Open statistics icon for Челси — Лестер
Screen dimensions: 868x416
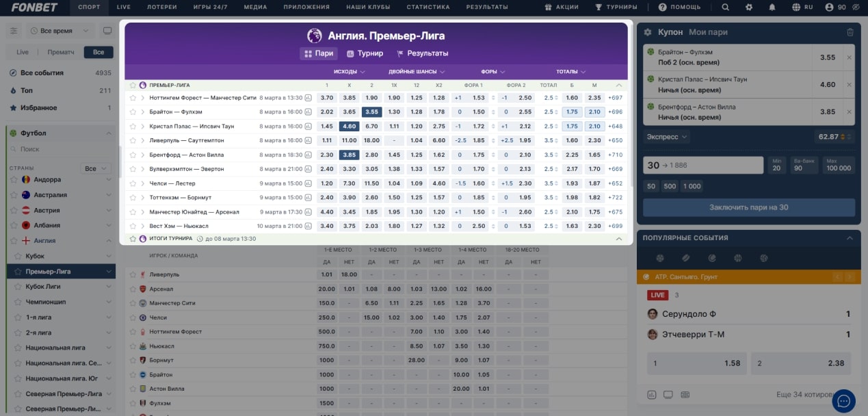308,183
